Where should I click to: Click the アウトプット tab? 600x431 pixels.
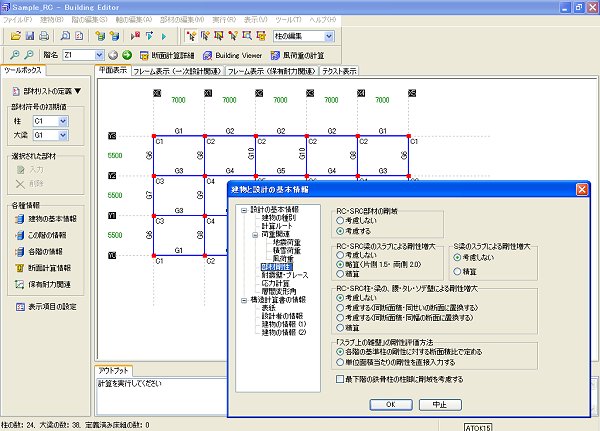pyautogui.click(x=113, y=371)
